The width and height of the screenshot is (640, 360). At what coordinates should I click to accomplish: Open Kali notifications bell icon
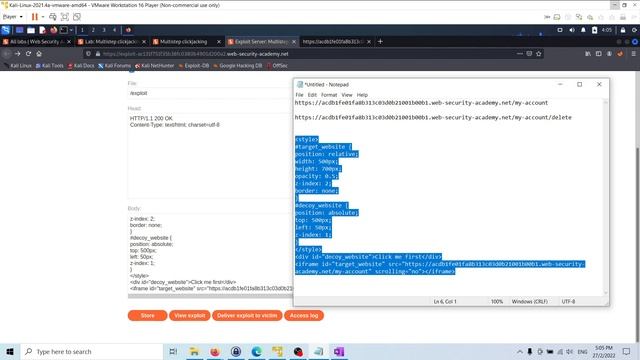(x=583, y=30)
